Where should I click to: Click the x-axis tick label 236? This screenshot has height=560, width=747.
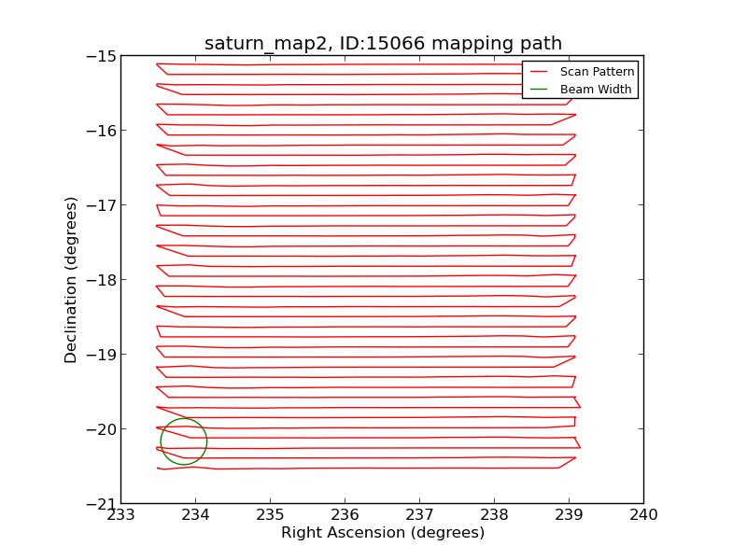[x=345, y=515]
